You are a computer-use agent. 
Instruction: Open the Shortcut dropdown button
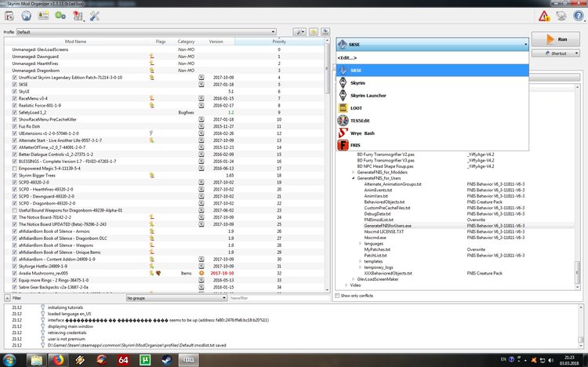pos(556,53)
